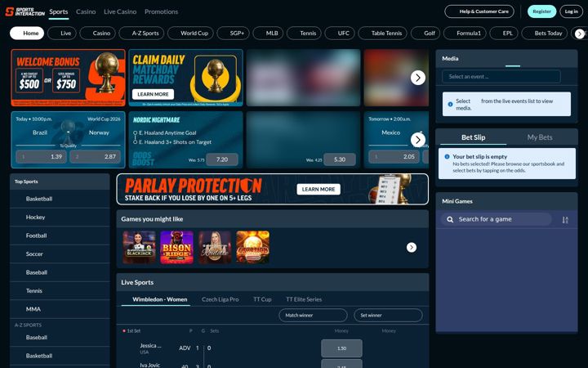
Task: Bet on Brazil at 1.39
Action: (42, 156)
